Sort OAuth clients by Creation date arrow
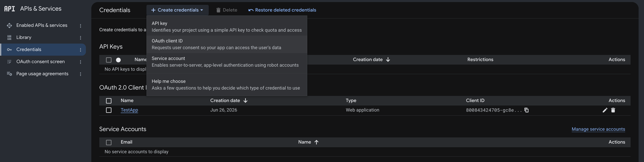 [x=245, y=101]
